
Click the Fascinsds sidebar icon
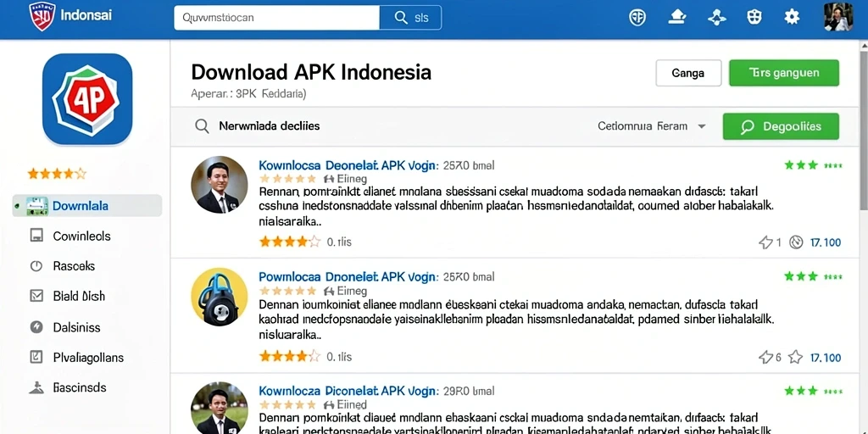click(36, 387)
